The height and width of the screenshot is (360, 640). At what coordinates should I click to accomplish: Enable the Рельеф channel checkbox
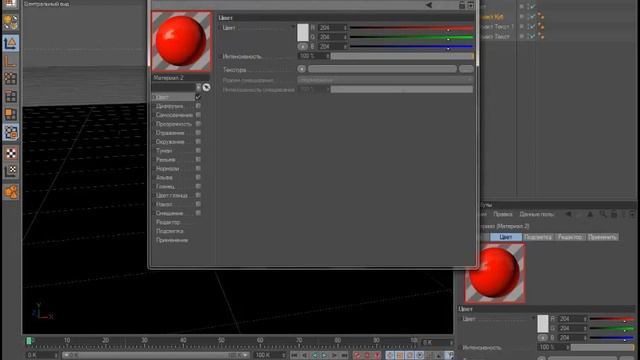[198, 160]
